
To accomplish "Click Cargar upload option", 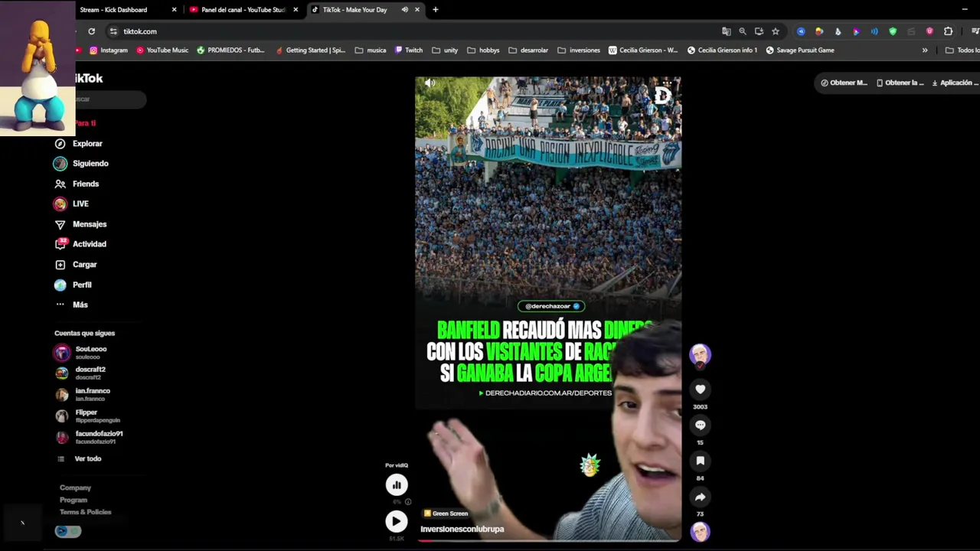I will pyautogui.click(x=76, y=264).
